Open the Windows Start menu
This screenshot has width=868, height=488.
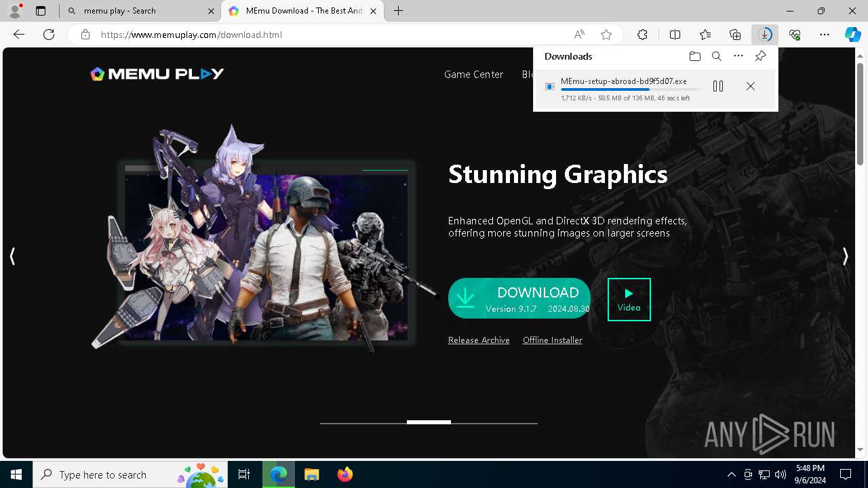pyautogui.click(x=16, y=474)
